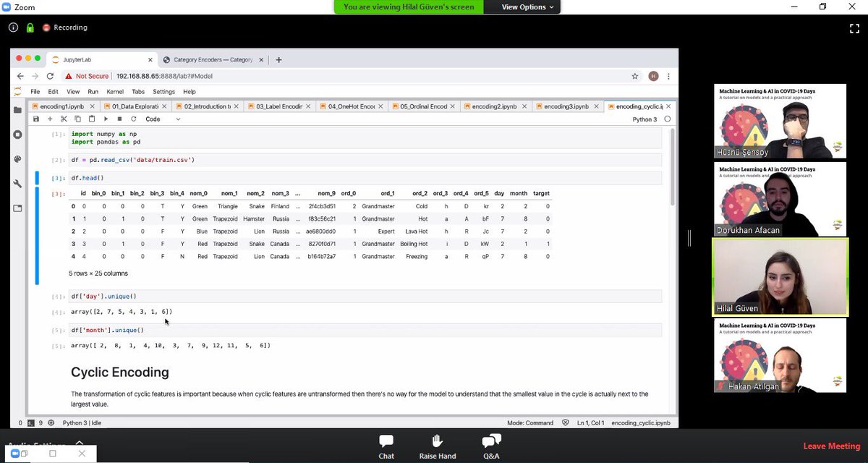Switch to 02_Introduction notebook tab

click(x=208, y=106)
